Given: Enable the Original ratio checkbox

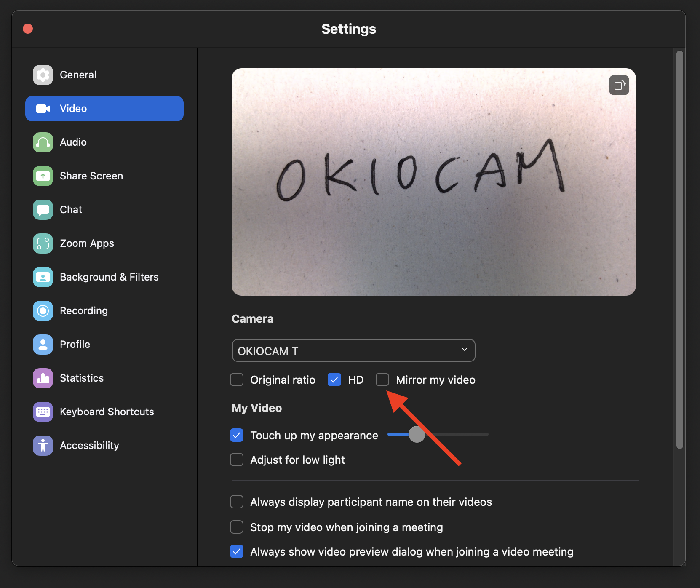Looking at the screenshot, I should (237, 380).
